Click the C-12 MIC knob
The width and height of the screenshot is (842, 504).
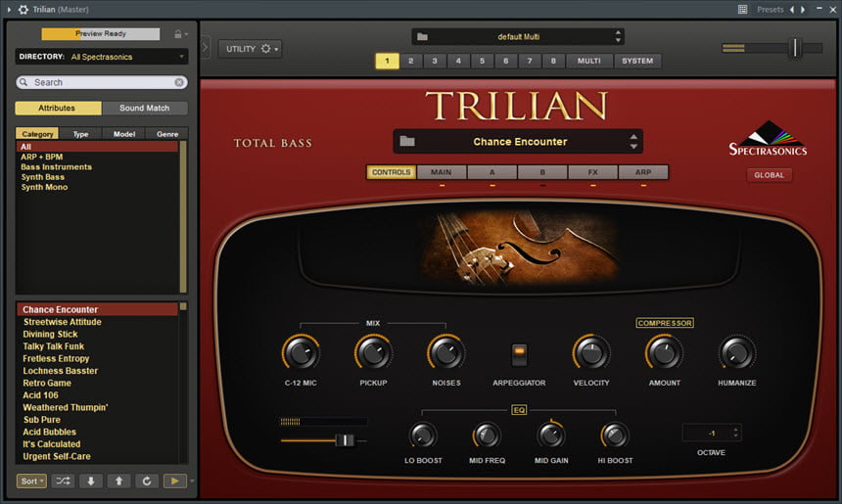click(x=301, y=353)
